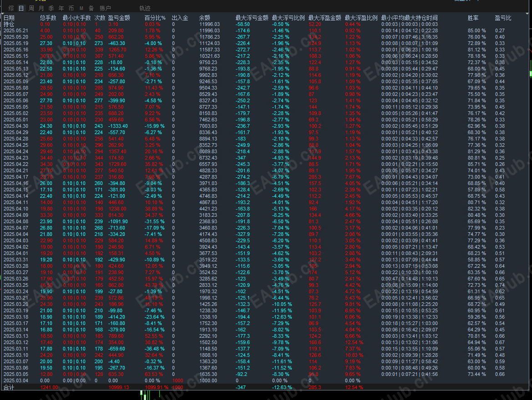Click the max floating loss -12.63 % in 2025.03.18 row
Image resolution: width=532 pixels, height=400 pixels.
(282, 317)
